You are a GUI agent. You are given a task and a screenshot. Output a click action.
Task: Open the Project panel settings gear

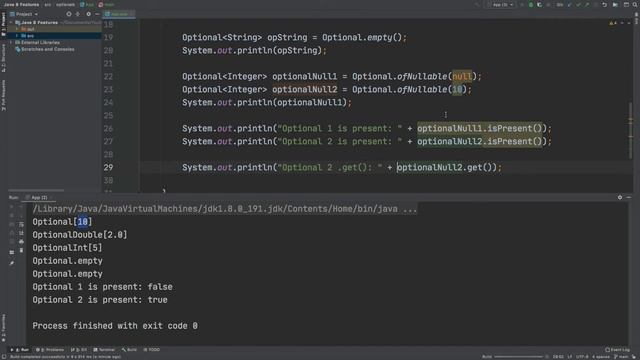pyautogui.click(x=88, y=14)
